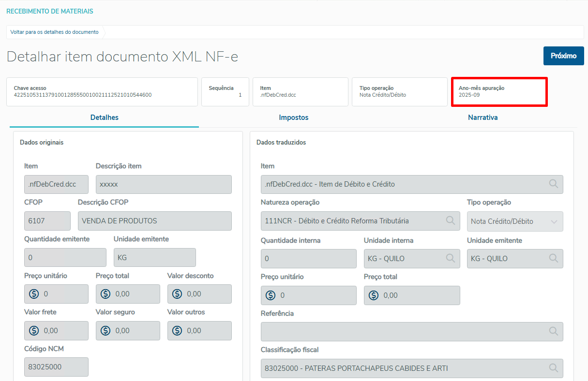Click the currency icon in Valor seguro
Screen dimensions: 588x381
(106, 331)
